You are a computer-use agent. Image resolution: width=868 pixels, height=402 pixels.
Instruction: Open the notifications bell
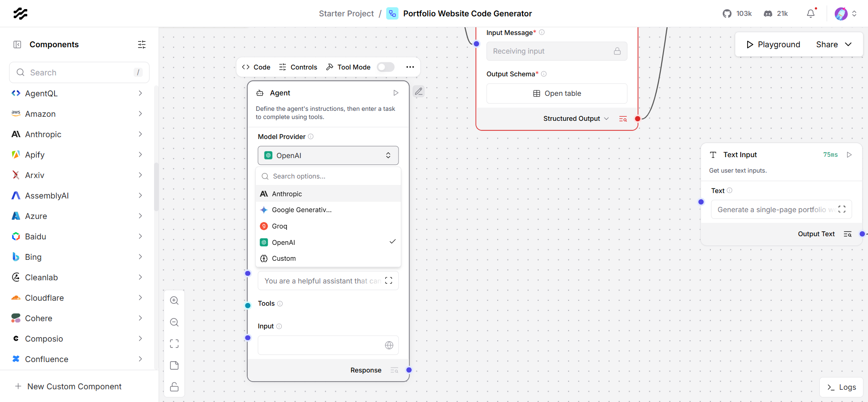(811, 14)
